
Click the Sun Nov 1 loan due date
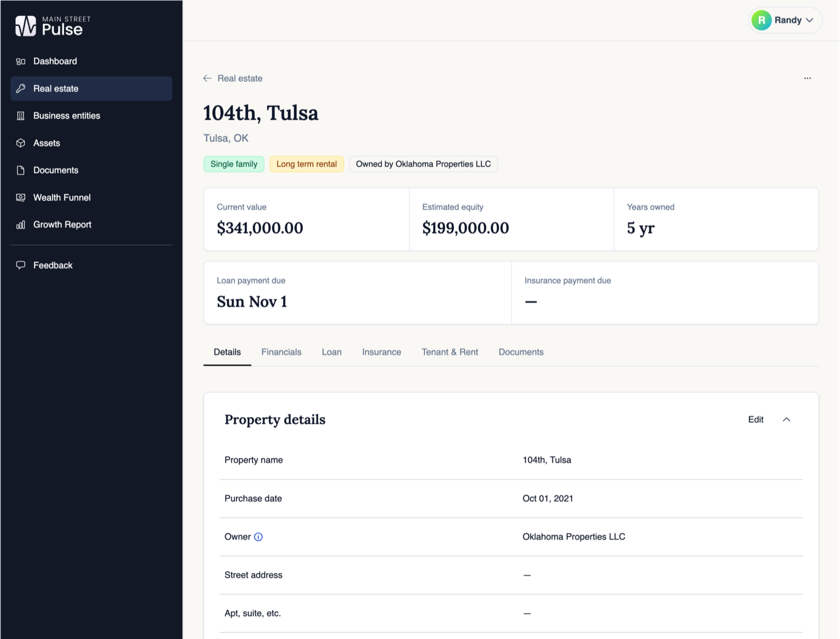252,302
